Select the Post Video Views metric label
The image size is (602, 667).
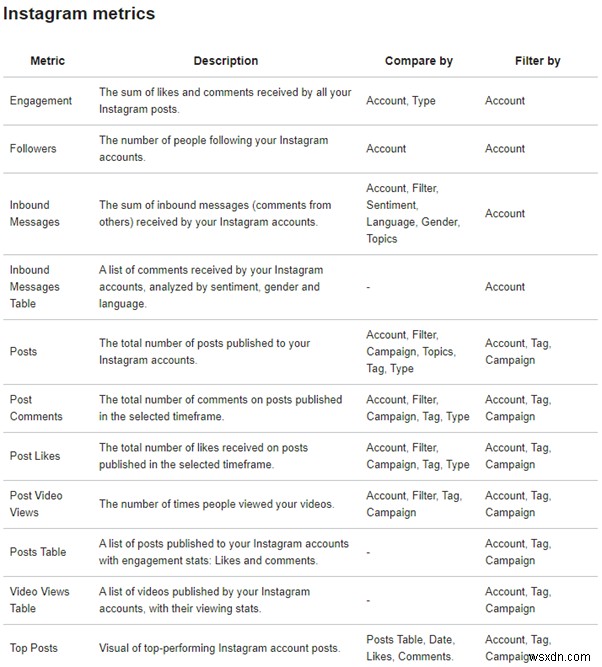pos(38,504)
